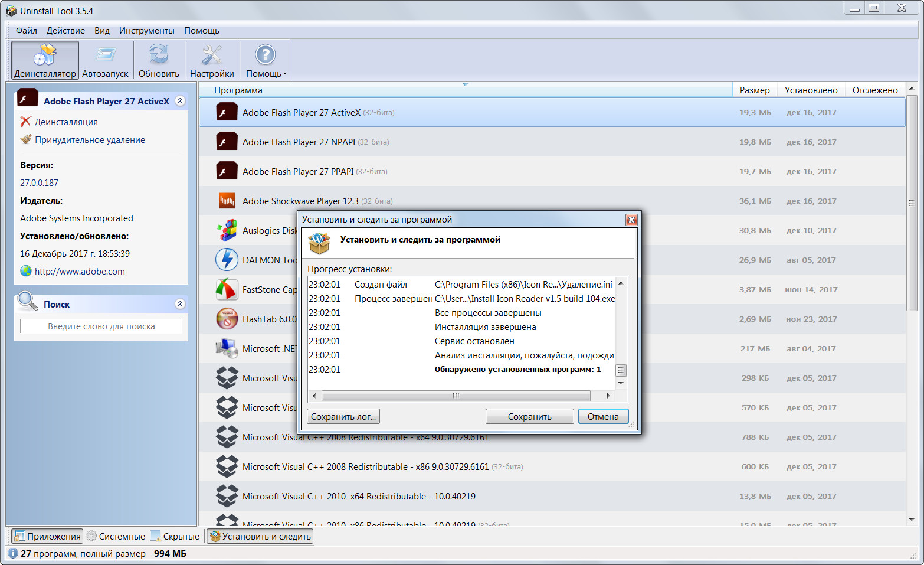924x565 pixels.
Task: Sort by Установлено column header
Action: pyautogui.click(x=811, y=90)
